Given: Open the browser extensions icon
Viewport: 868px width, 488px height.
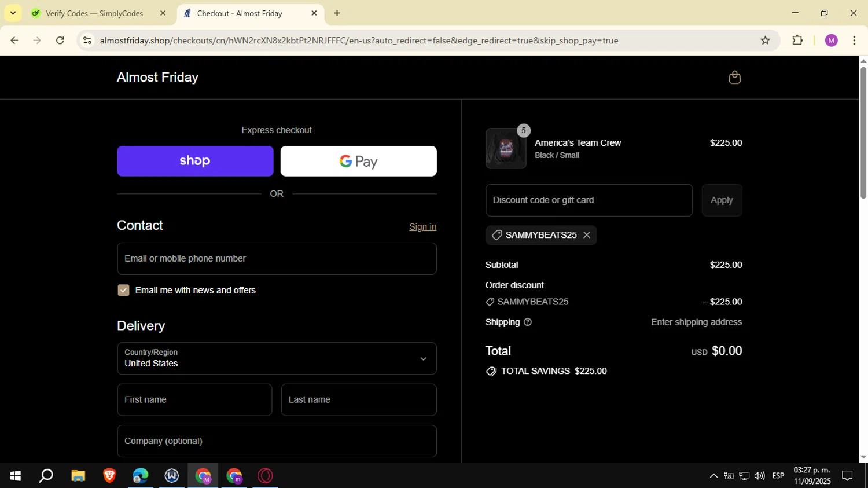Looking at the screenshot, I should click(x=797, y=41).
